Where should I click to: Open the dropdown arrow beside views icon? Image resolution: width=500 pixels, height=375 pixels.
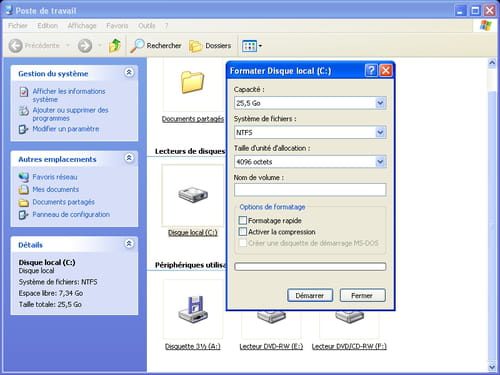(260, 46)
